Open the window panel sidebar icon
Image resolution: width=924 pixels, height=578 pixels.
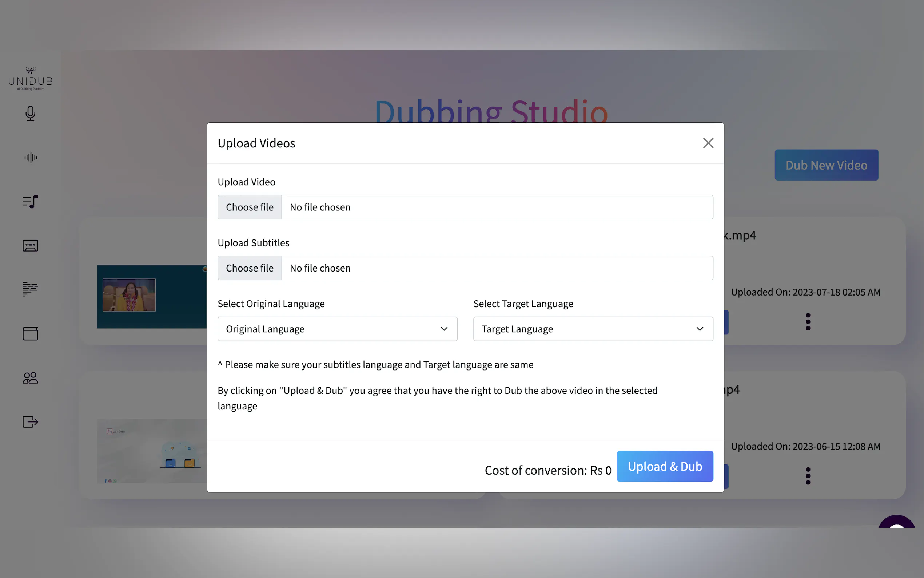pos(31,333)
